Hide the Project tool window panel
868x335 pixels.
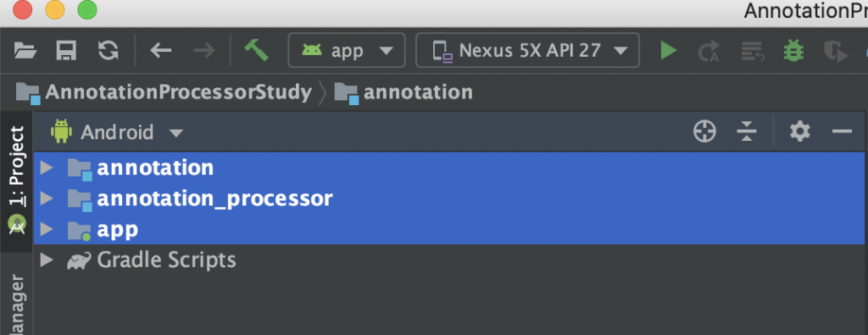pyautogui.click(x=842, y=131)
